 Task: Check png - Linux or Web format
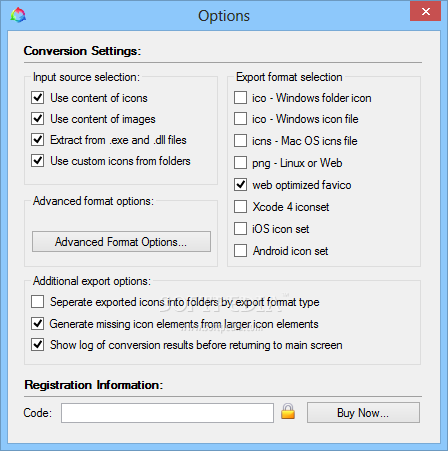tap(240, 163)
